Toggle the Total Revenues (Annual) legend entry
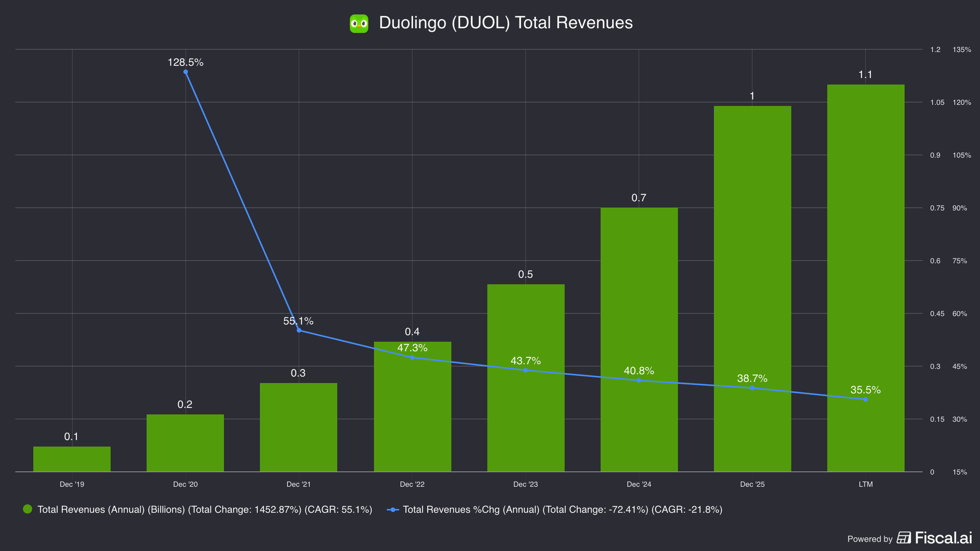 pyautogui.click(x=198, y=509)
